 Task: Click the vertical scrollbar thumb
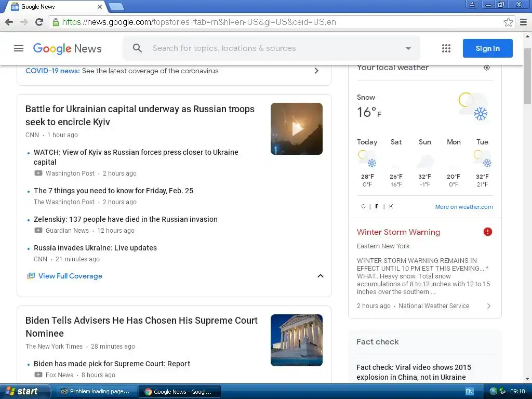tap(527, 76)
